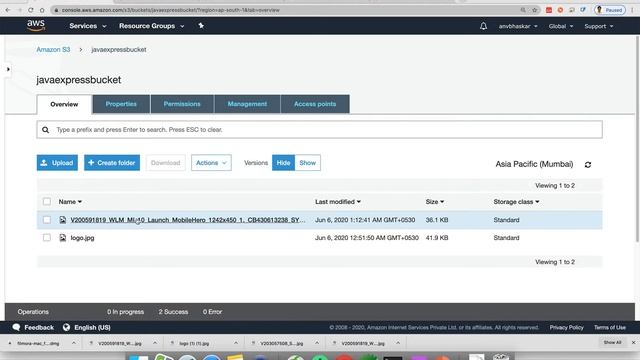Image resolution: width=640 pixels, height=360 pixels.
Task: Click the Create folder button
Action: click(x=112, y=162)
